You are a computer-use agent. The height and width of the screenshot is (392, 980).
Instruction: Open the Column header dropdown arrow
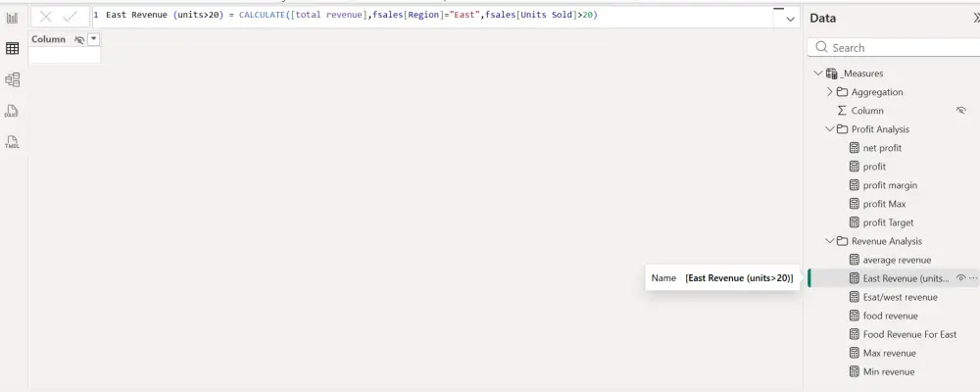(94, 39)
